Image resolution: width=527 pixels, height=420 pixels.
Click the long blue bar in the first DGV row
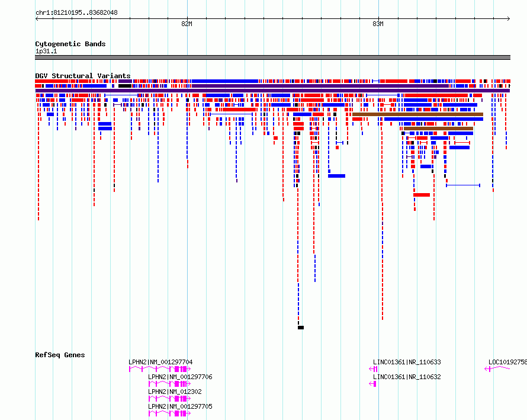click(225, 81)
